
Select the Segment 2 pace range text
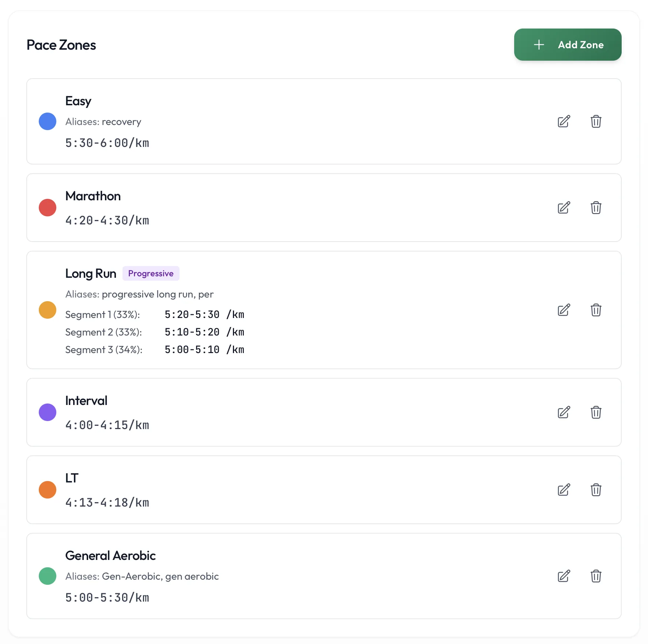(192, 332)
